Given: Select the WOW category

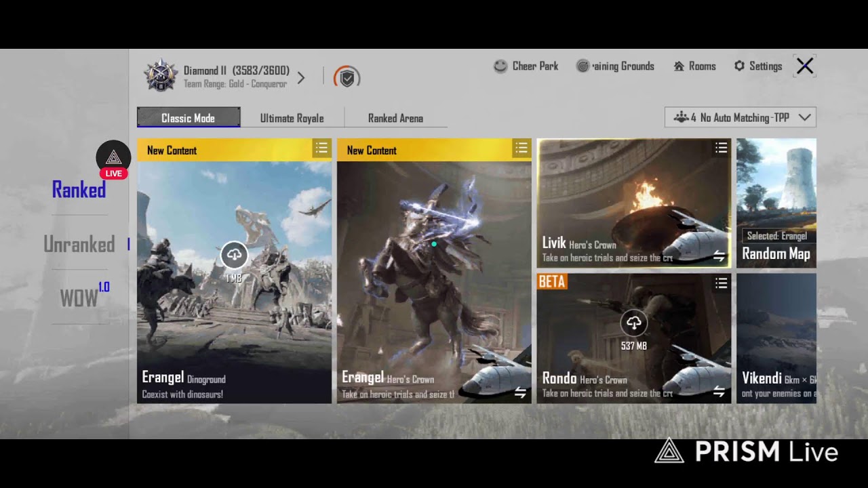Looking at the screenshot, I should [84, 296].
